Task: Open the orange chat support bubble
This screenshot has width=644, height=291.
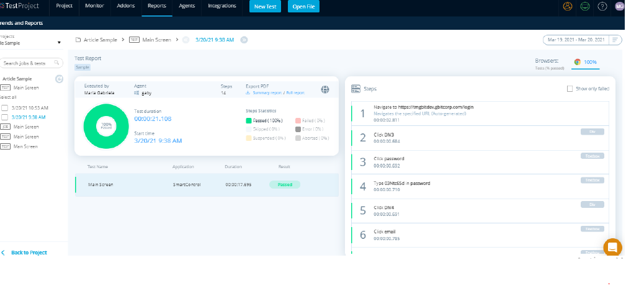Action: point(612,248)
